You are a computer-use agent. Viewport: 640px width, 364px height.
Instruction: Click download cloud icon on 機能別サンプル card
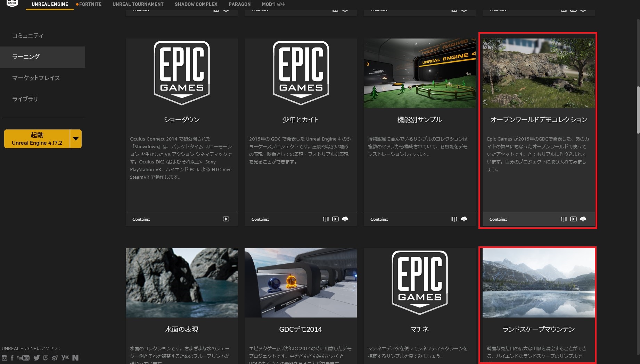pos(464,219)
